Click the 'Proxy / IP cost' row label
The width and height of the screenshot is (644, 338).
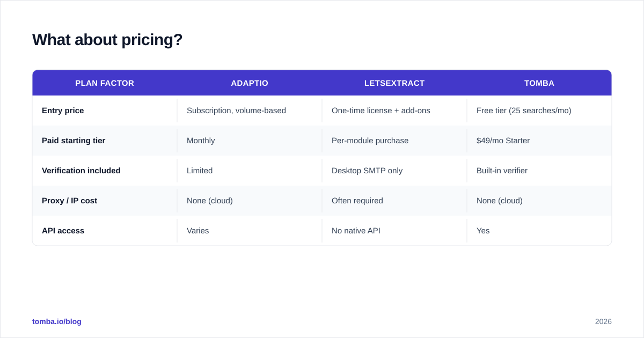(x=69, y=201)
